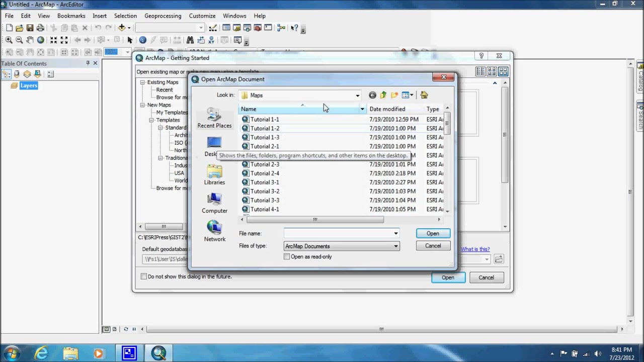Image resolution: width=644 pixels, height=362 pixels.
Task: Click List By Visibility icon
Action: tap(27, 74)
